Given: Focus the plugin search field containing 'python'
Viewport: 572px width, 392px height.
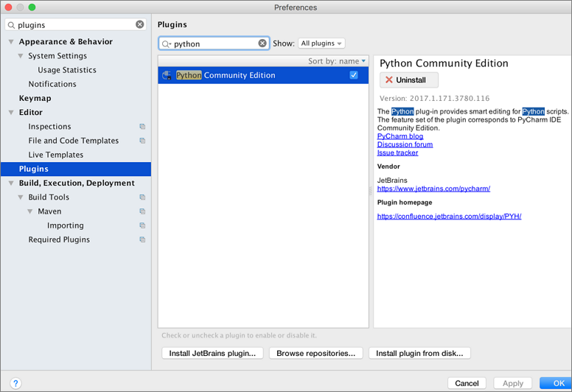Looking at the screenshot, I should 214,43.
